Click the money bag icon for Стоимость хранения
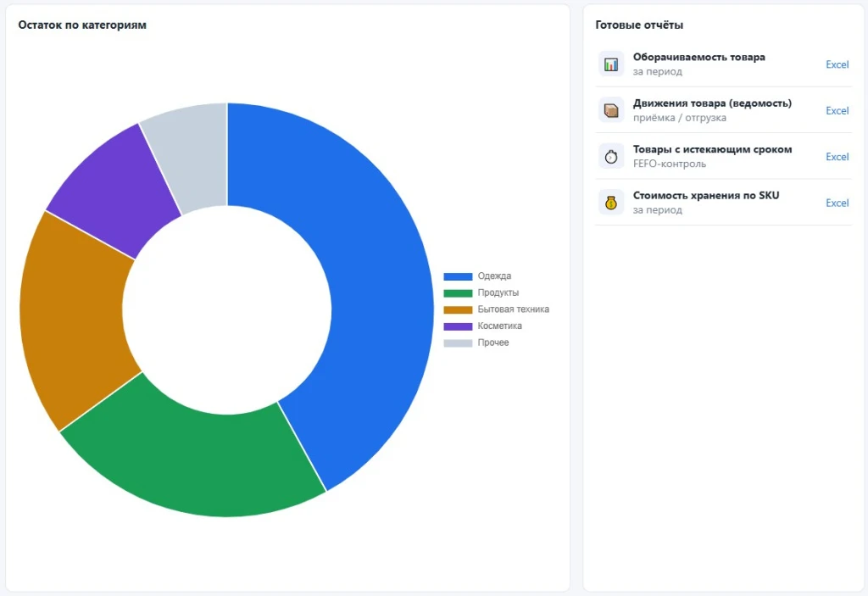Image resolution: width=868 pixels, height=596 pixels. pyautogui.click(x=611, y=203)
